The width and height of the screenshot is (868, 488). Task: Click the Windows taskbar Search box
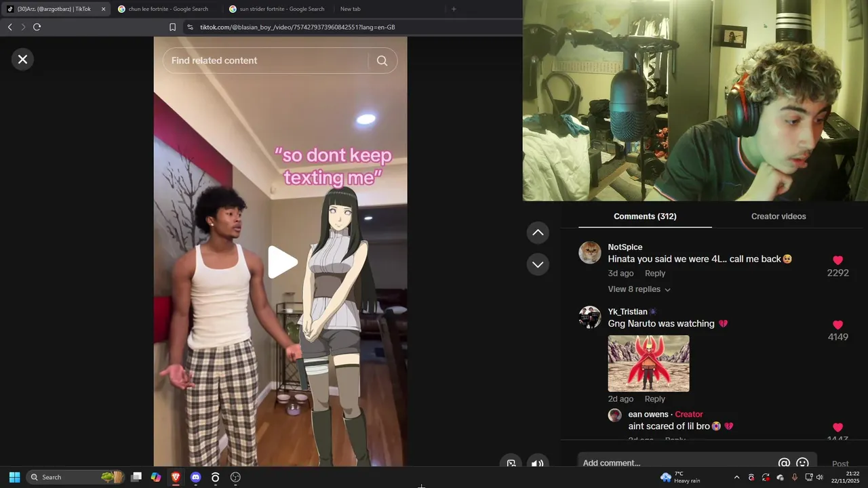[76, 477]
